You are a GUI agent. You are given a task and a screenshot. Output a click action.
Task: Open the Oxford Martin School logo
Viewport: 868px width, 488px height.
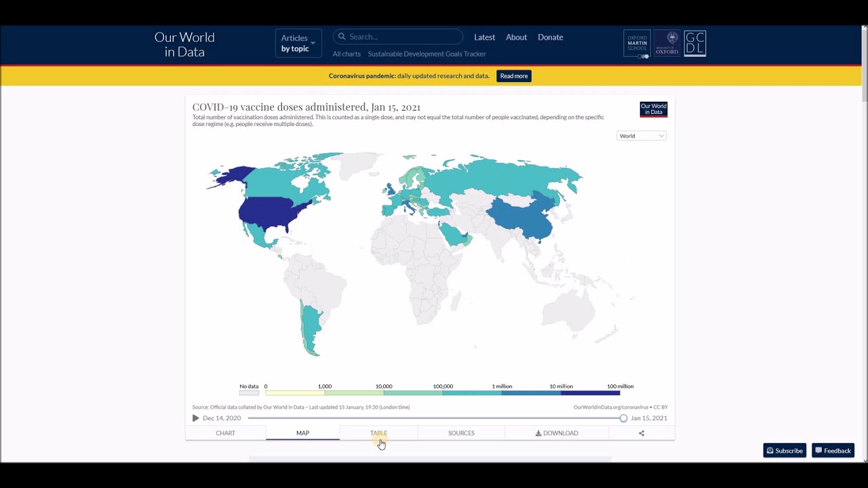[637, 43]
